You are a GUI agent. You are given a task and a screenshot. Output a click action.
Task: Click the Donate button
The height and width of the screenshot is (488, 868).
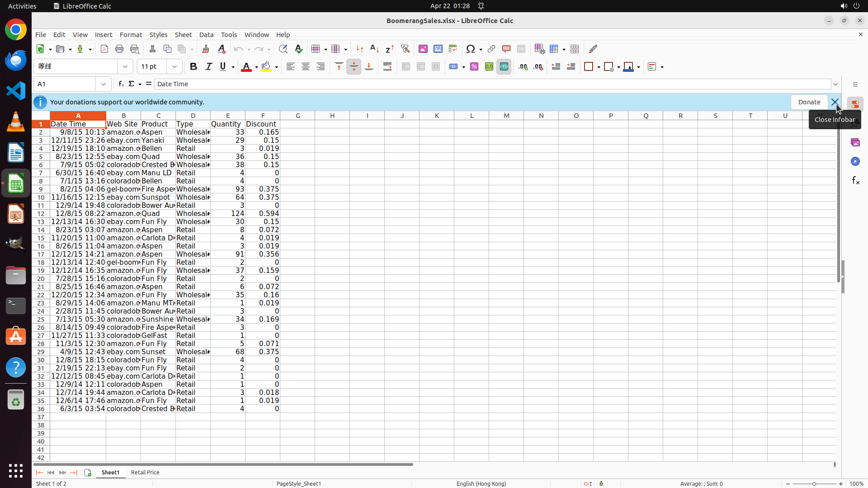click(x=809, y=102)
